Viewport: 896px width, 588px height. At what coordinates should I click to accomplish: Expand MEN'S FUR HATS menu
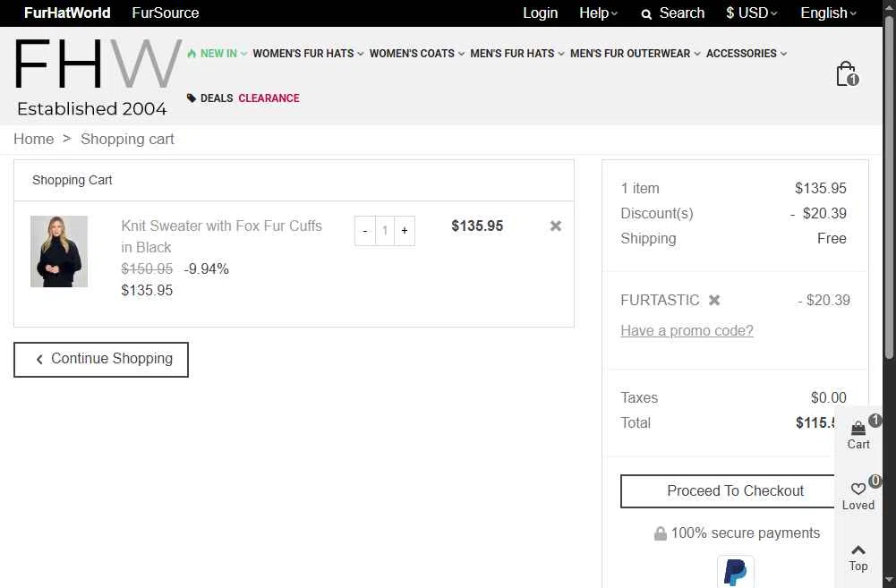517,53
